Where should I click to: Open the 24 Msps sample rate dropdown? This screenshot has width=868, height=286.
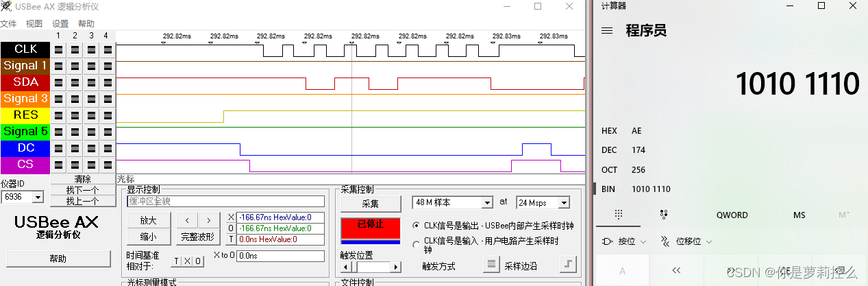point(564,203)
